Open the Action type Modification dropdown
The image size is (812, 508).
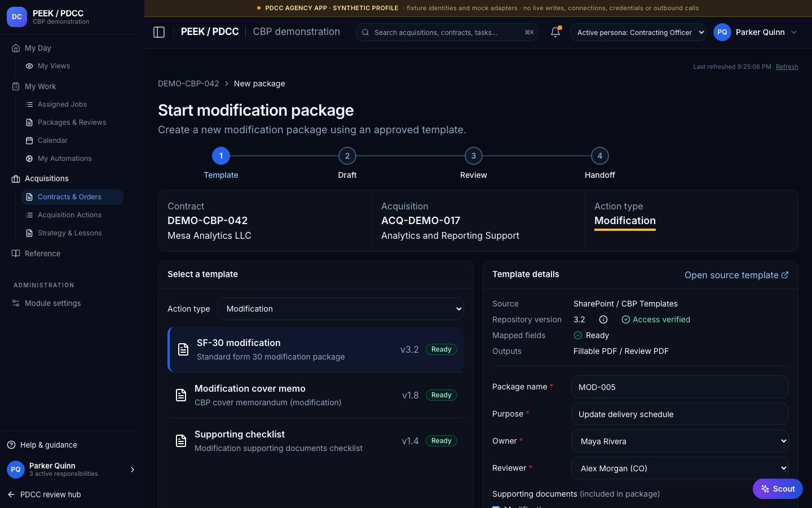(x=341, y=309)
